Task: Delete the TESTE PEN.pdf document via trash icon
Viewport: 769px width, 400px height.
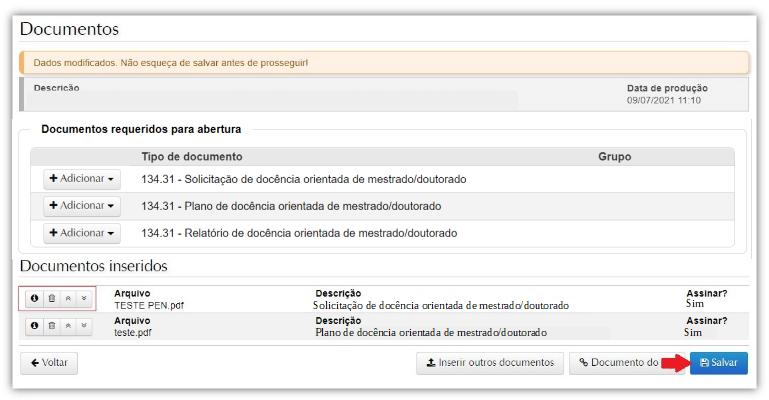Action: pyautogui.click(x=52, y=298)
